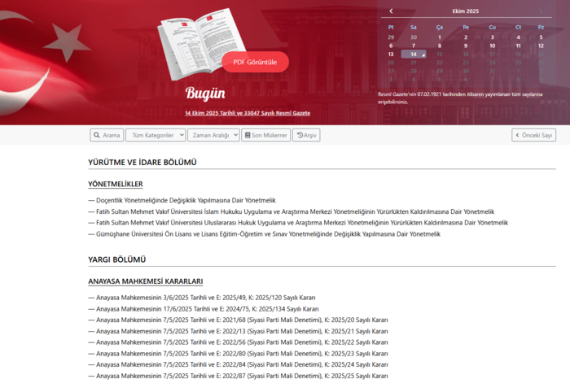
Task: Click the YÖNETMELİKLER heading
Action: pos(116,184)
